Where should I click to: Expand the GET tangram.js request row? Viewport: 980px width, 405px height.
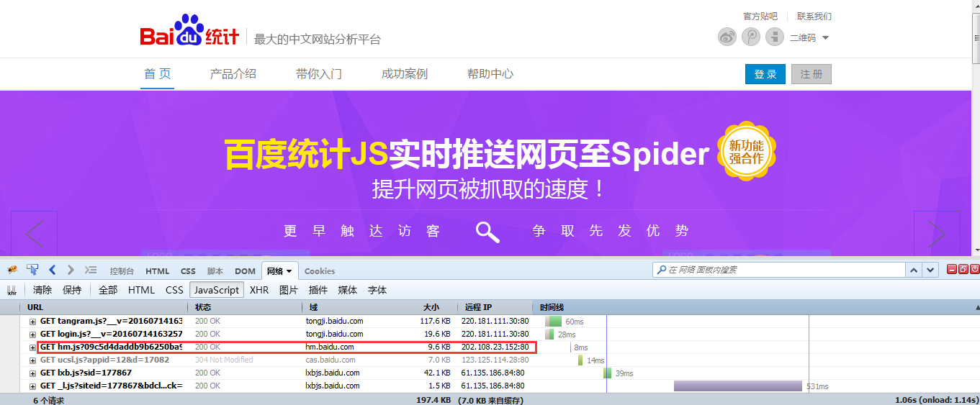pos(32,322)
